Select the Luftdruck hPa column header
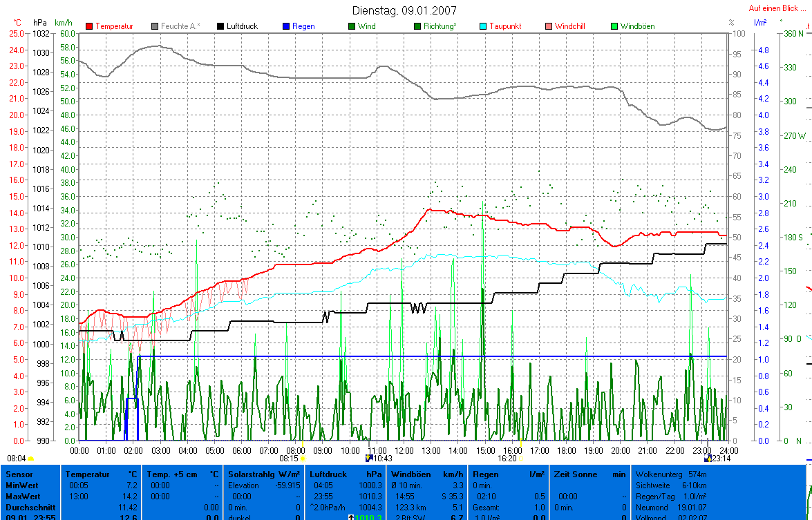The height and width of the screenshot is (520, 812). click(x=346, y=475)
